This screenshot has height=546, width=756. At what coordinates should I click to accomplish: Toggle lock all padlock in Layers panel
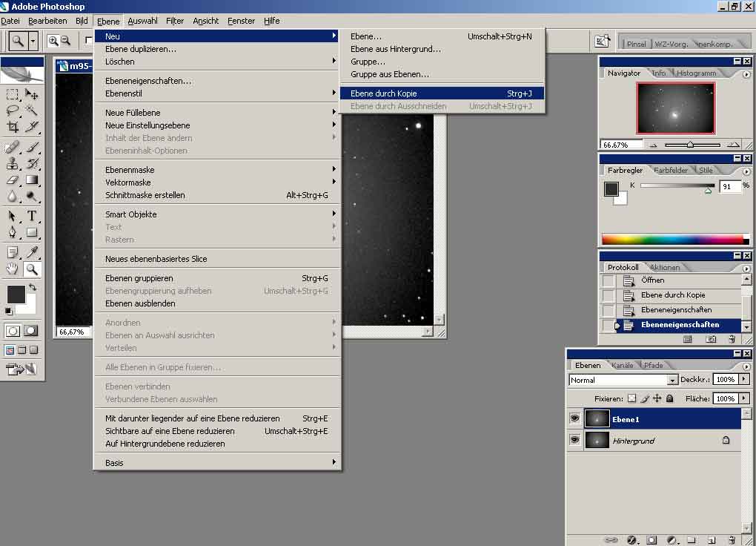670,398
